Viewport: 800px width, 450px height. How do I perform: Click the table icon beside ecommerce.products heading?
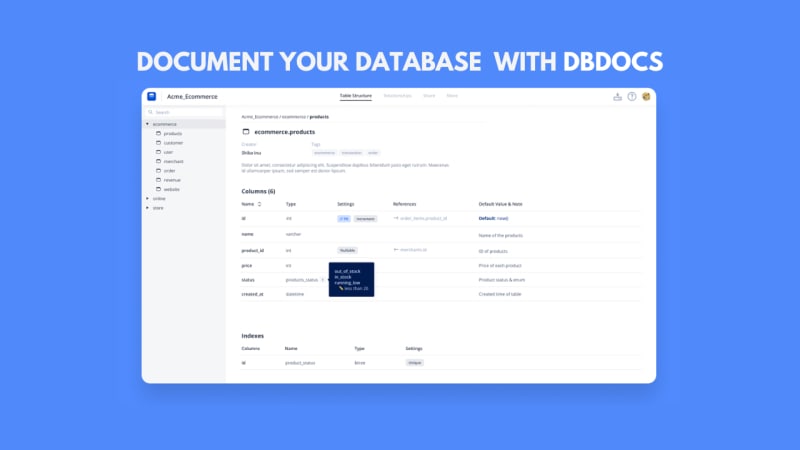(246, 132)
